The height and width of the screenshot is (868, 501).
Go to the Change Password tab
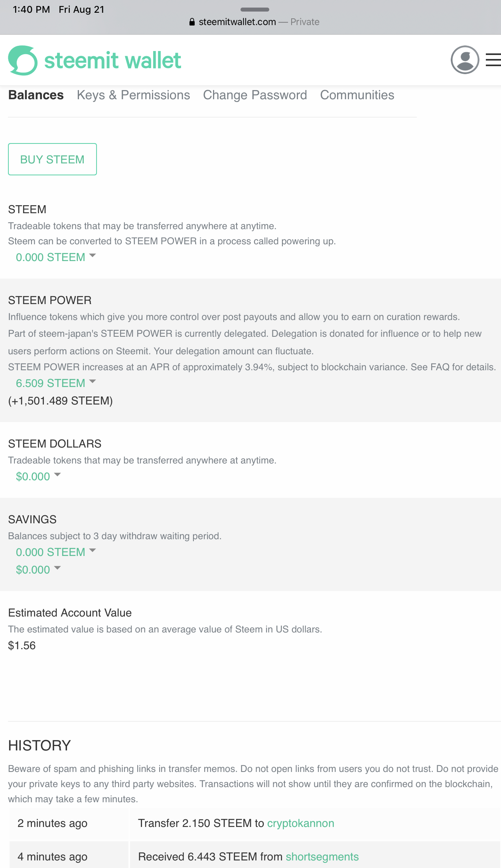[255, 95]
